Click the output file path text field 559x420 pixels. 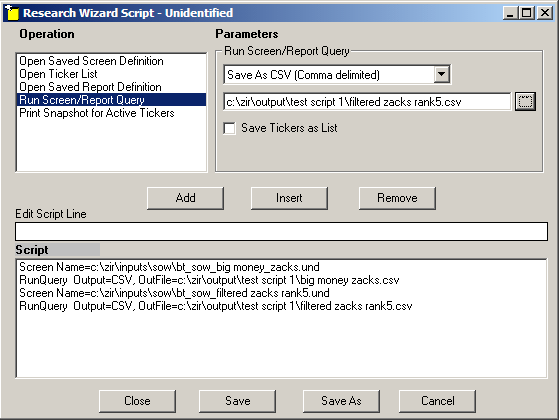tap(367, 102)
